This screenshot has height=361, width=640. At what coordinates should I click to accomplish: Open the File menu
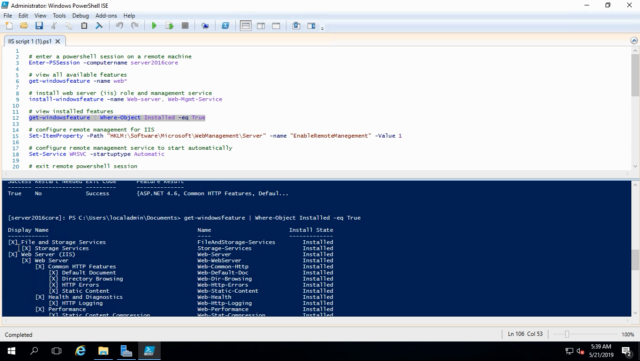click(x=8, y=16)
